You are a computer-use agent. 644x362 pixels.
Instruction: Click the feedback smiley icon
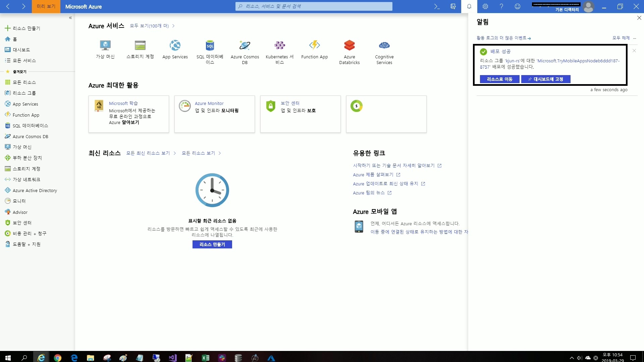[517, 6]
